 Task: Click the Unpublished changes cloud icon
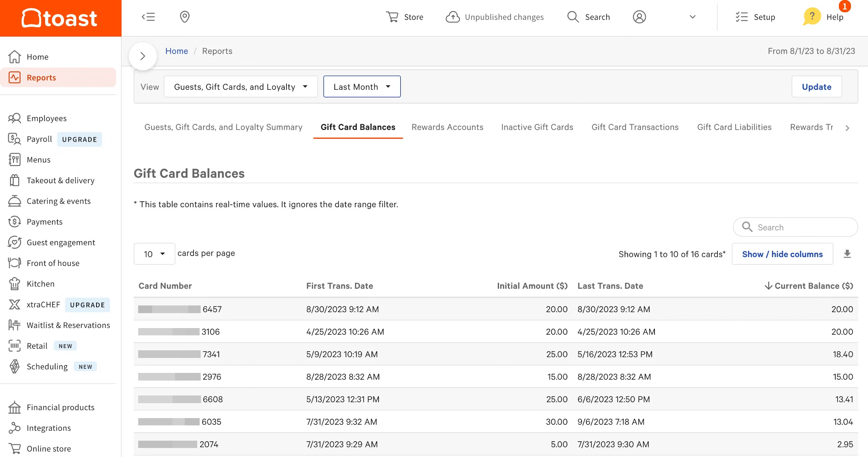click(x=453, y=17)
